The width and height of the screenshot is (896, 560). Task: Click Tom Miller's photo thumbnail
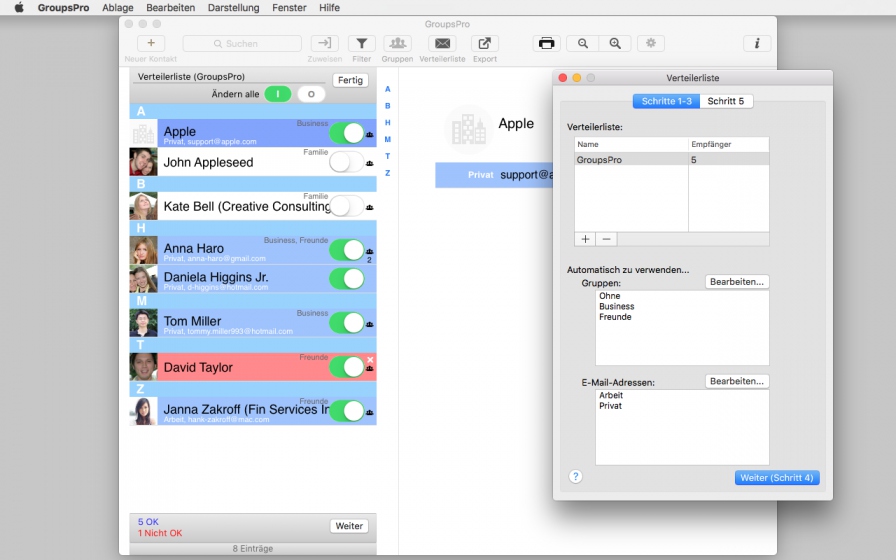[x=143, y=323]
